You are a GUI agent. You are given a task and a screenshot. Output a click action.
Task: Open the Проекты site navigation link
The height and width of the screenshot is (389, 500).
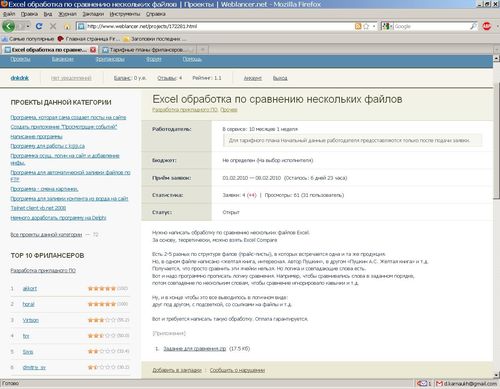click(20, 59)
